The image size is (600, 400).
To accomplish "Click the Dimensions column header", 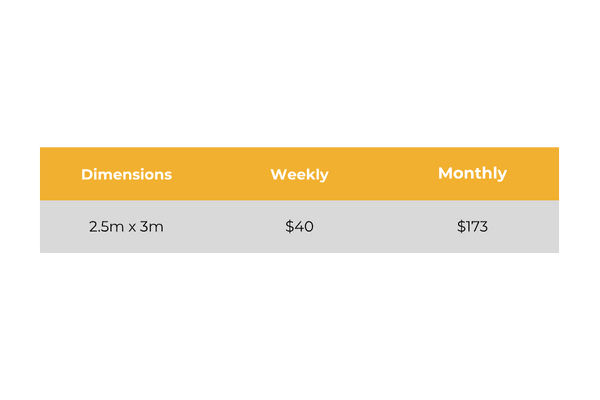I will (127, 175).
